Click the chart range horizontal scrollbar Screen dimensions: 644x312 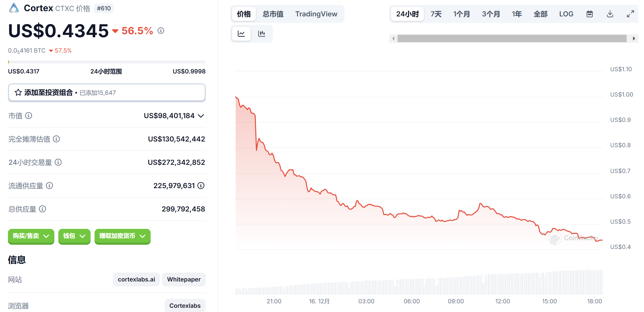point(511,38)
